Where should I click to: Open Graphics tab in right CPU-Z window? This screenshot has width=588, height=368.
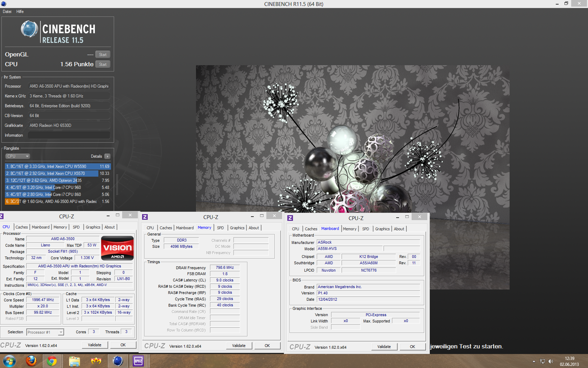[382, 229]
